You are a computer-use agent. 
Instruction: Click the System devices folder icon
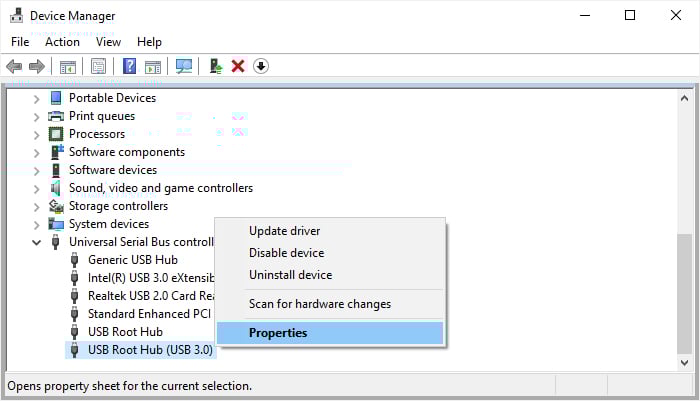pos(56,224)
